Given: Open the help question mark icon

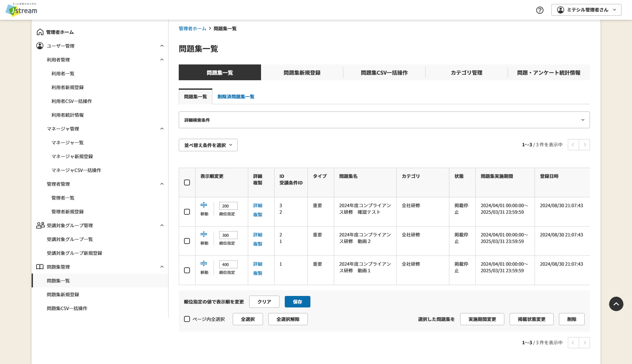Looking at the screenshot, I should pyautogui.click(x=540, y=10).
